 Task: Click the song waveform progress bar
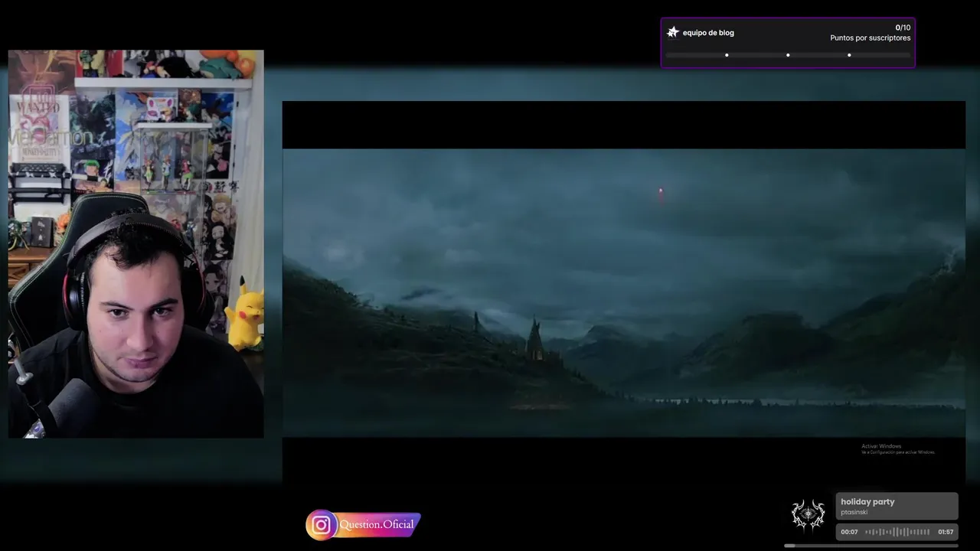pos(897,532)
